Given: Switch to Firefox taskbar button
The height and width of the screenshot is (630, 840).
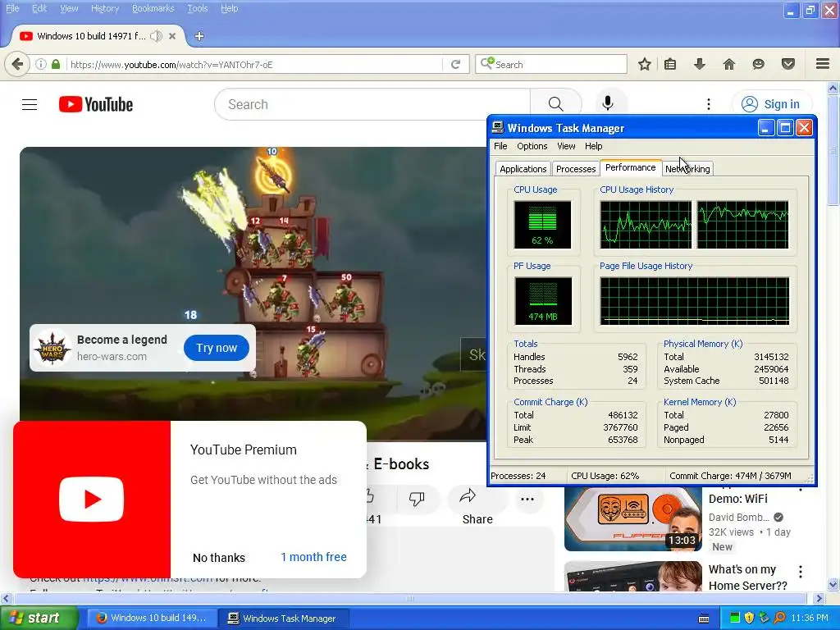Looking at the screenshot, I should click(152, 619).
